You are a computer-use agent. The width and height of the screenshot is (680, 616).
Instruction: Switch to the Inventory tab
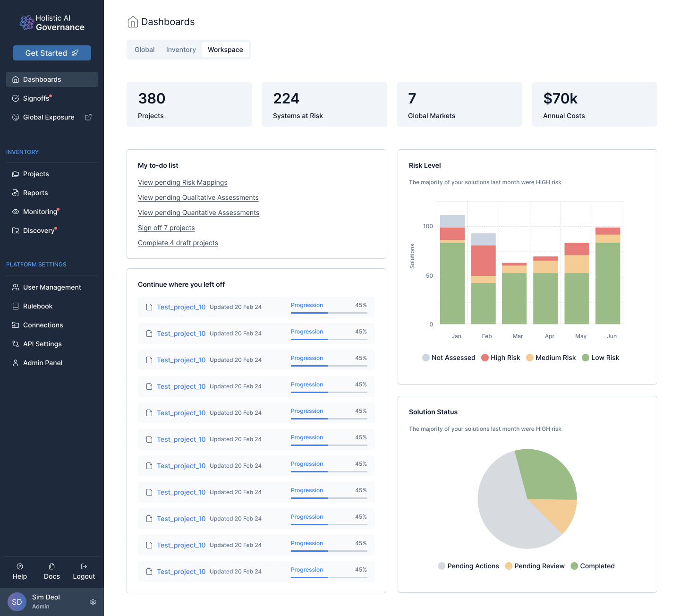tap(181, 50)
